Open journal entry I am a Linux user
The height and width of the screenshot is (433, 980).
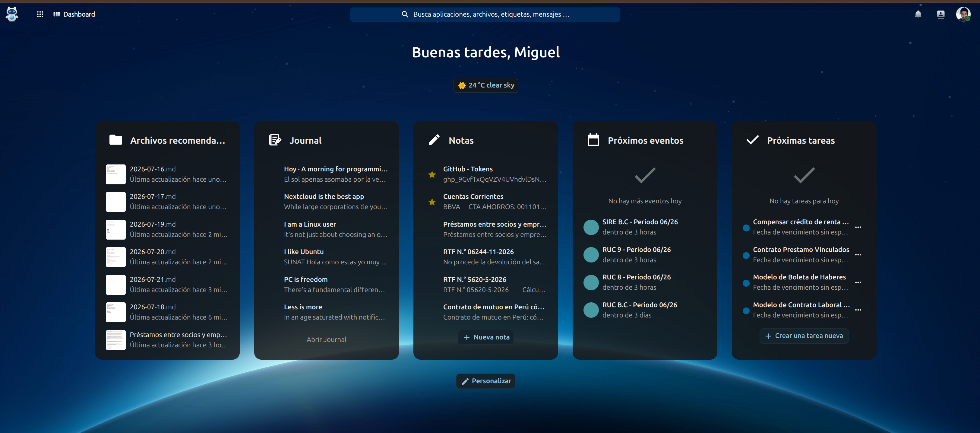click(x=326, y=230)
